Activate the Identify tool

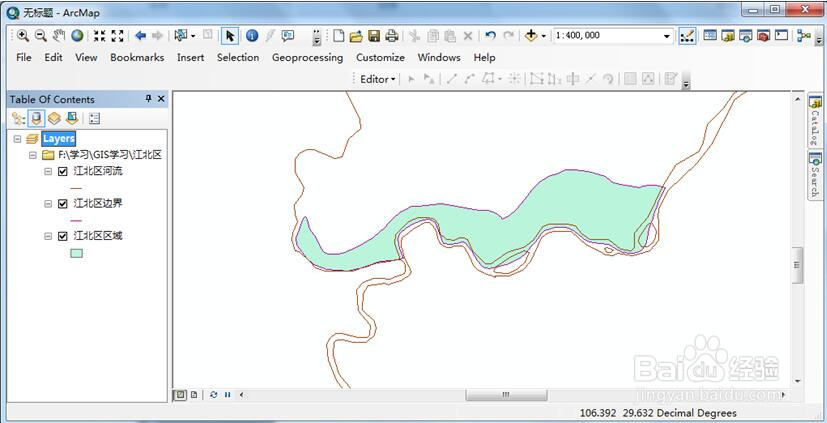tap(252, 36)
